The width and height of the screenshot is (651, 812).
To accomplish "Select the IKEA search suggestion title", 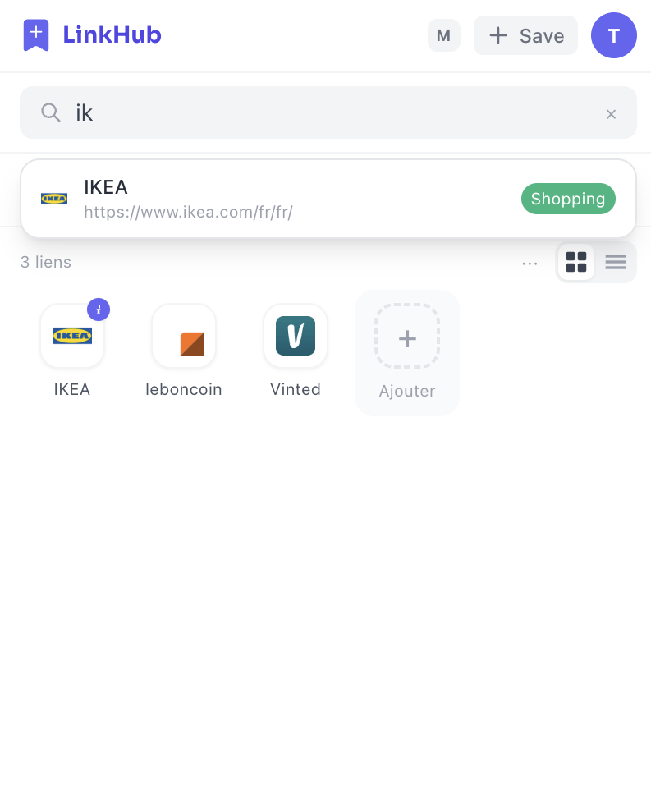I will point(106,187).
